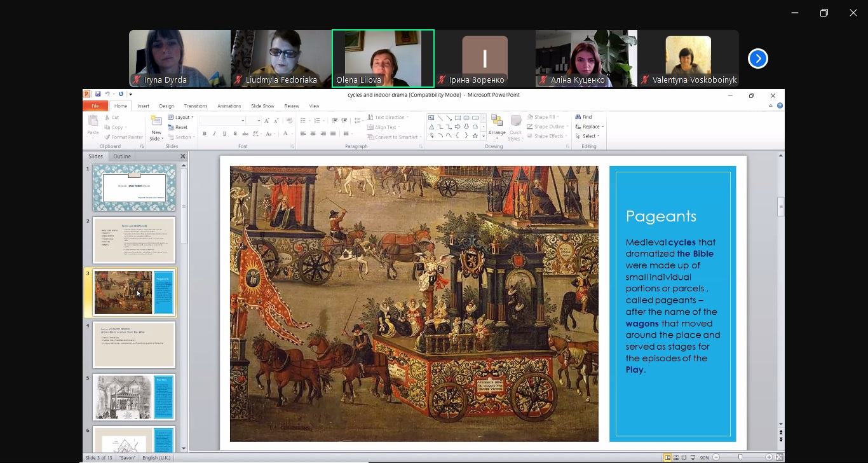Click the Redo arrow icon
This screenshot has height=463, width=868.
[120, 94]
